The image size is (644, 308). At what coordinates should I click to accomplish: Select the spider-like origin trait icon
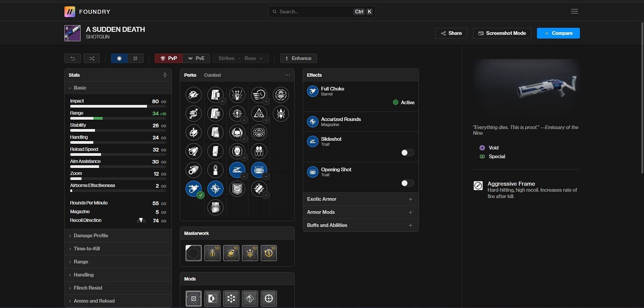[x=281, y=114]
